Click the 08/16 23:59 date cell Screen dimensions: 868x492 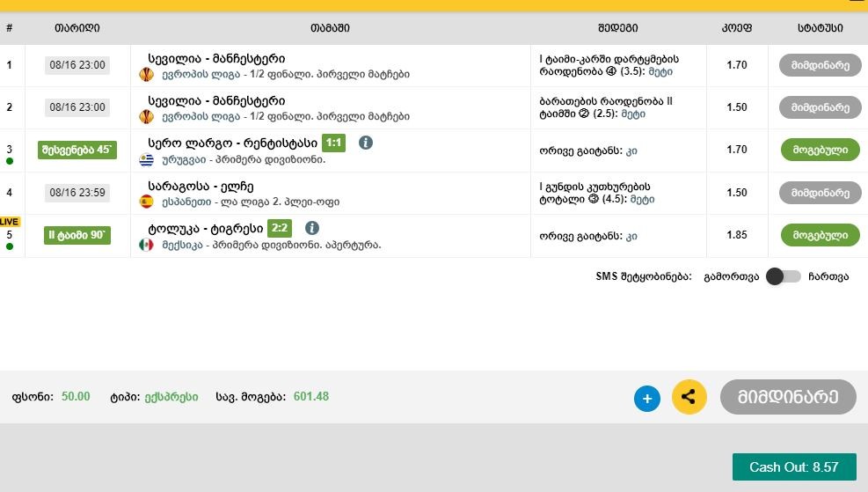[x=77, y=193]
